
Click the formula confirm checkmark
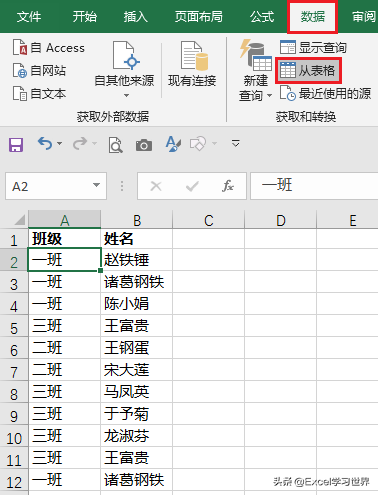coord(192,186)
